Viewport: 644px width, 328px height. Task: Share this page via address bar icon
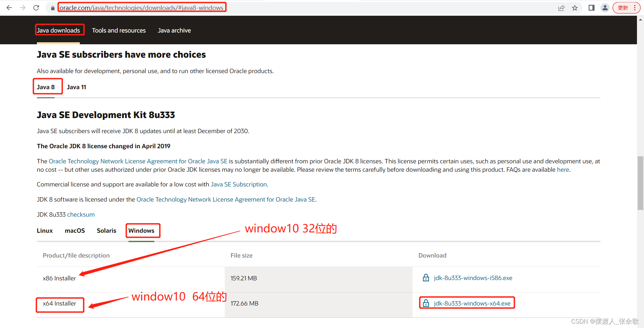(x=561, y=8)
